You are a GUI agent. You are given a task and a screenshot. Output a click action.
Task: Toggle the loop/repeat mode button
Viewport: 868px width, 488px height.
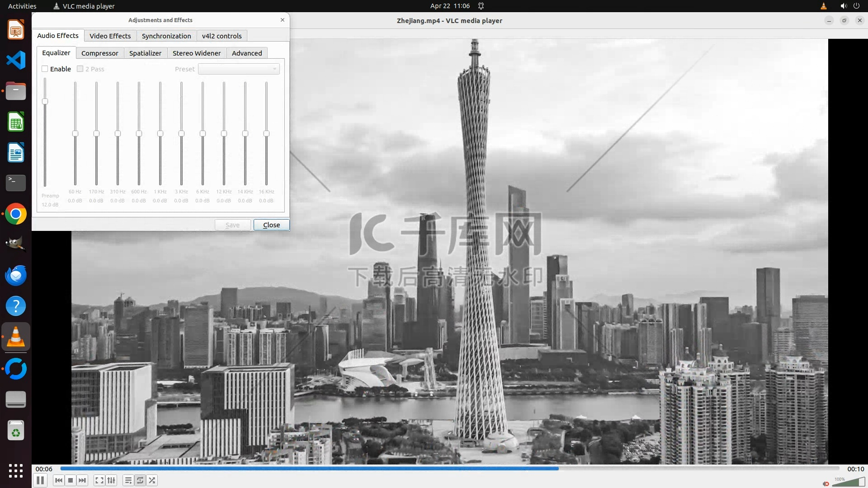click(140, 480)
